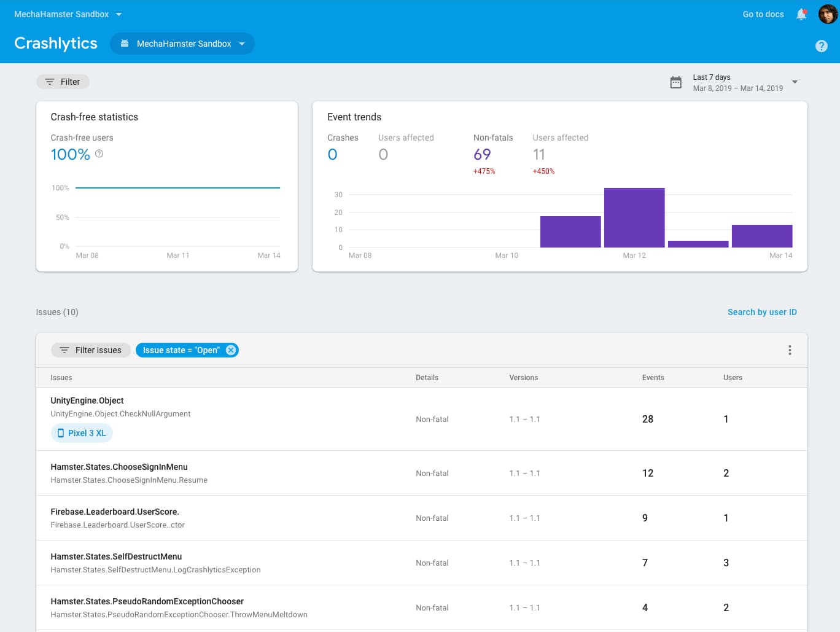
Task: Open the issues table overflow menu
Action: 790,350
